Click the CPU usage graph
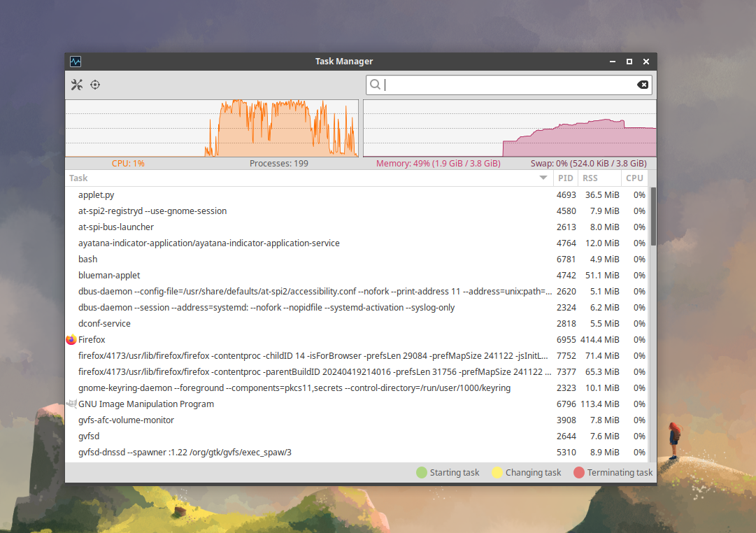 coord(212,128)
